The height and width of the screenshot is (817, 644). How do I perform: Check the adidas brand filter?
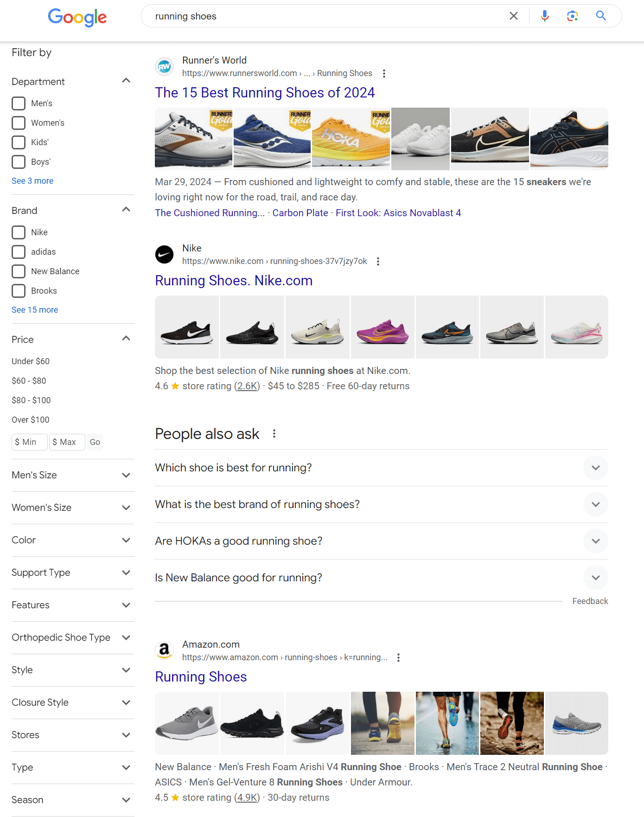point(19,252)
